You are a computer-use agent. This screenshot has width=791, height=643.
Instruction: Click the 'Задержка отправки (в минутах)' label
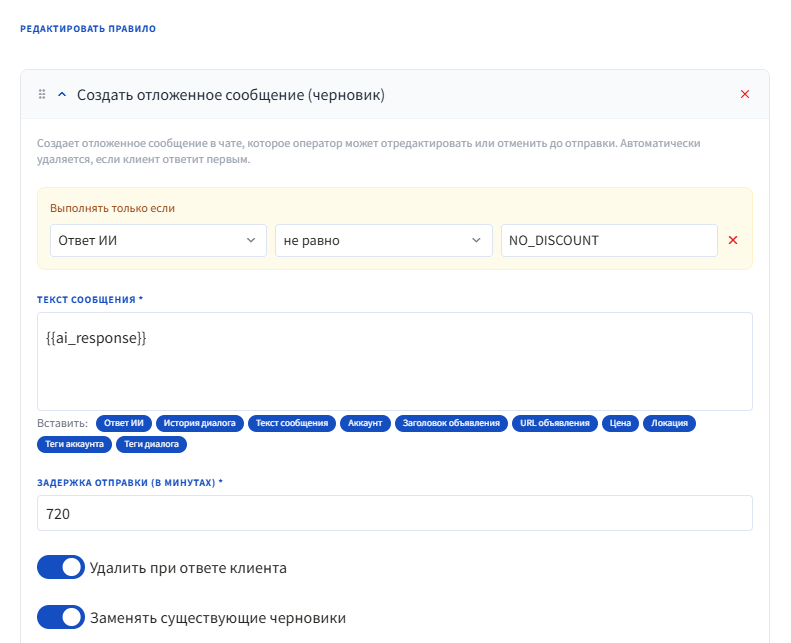coord(130,483)
